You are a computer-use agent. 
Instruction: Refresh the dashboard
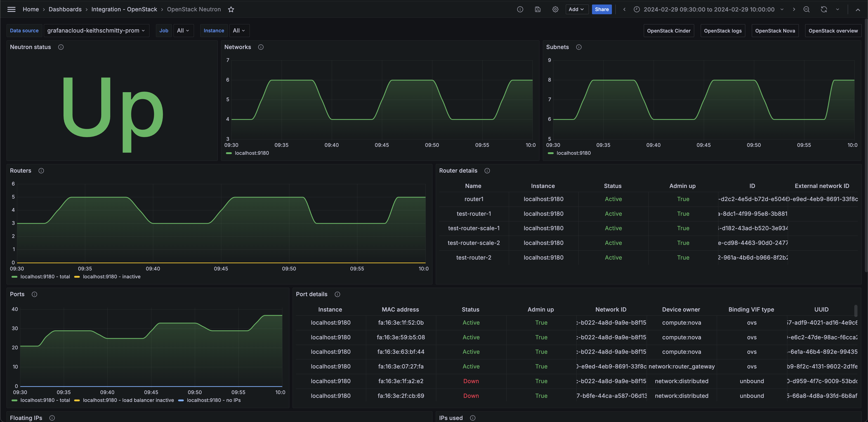coord(823,9)
